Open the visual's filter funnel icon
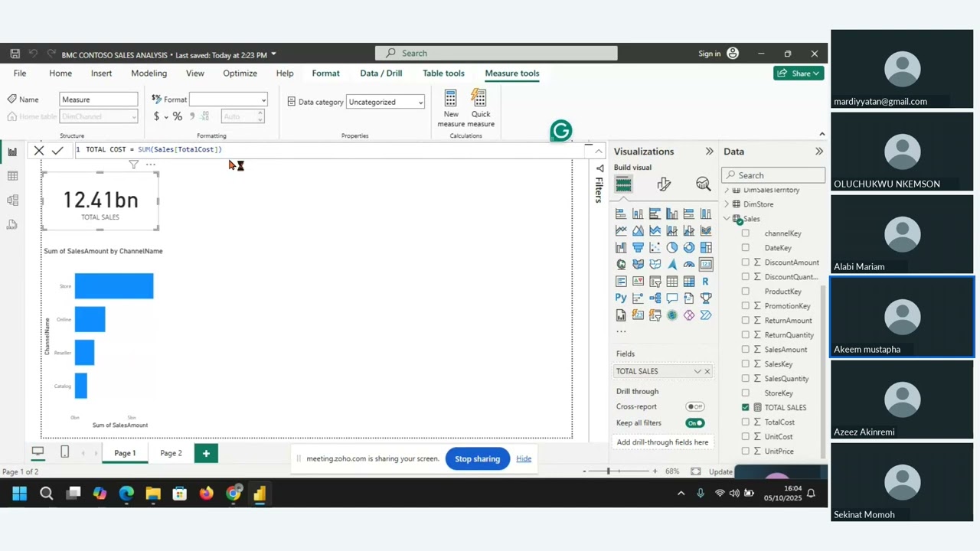The image size is (980, 551). pos(133,165)
